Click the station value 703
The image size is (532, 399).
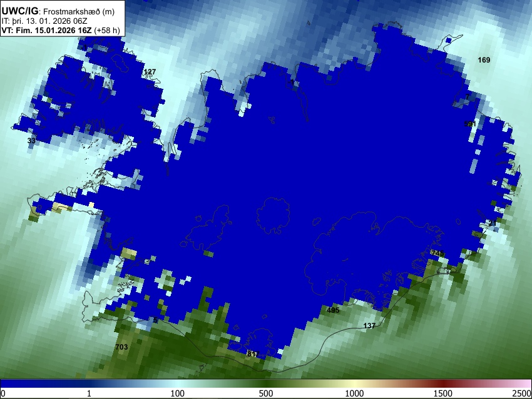coord(121,347)
